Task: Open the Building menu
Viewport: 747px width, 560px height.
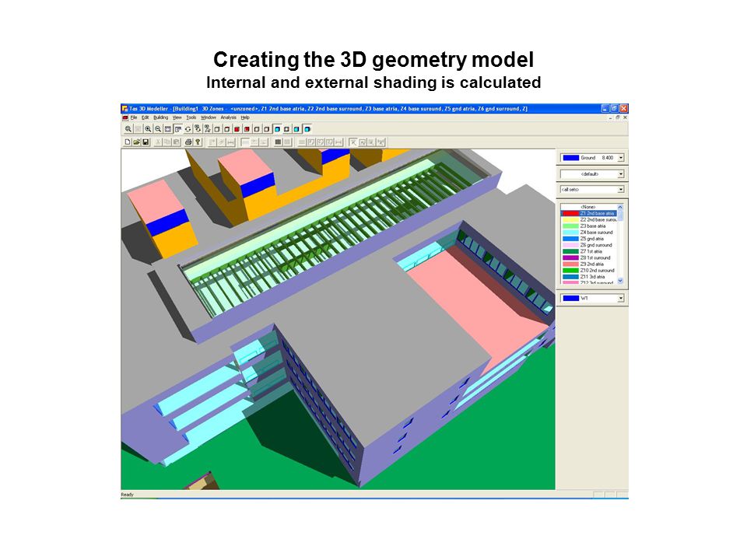Action: point(161,117)
